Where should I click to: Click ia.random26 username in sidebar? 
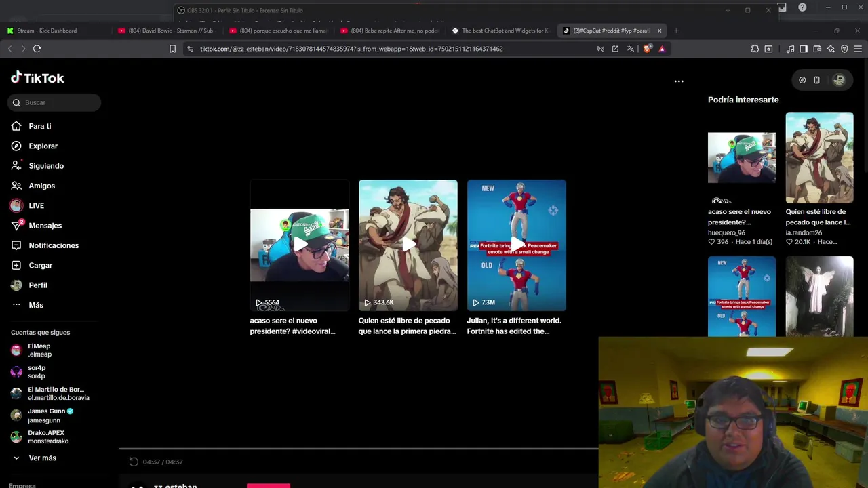(804, 232)
